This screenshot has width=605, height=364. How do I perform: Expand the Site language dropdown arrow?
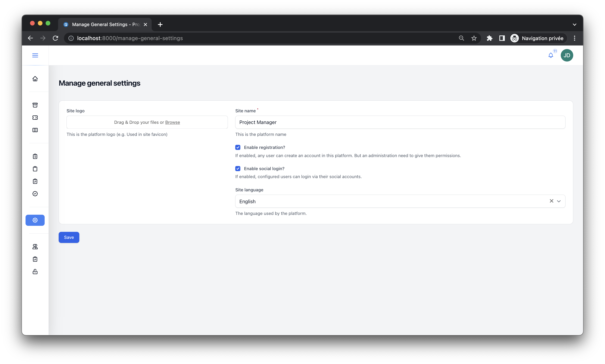pos(559,201)
